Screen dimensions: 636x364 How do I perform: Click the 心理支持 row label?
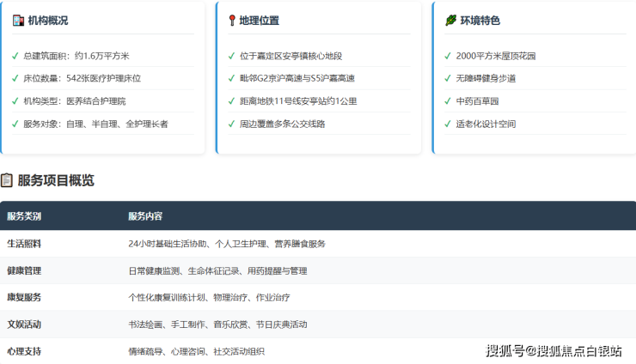tap(24, 351)
